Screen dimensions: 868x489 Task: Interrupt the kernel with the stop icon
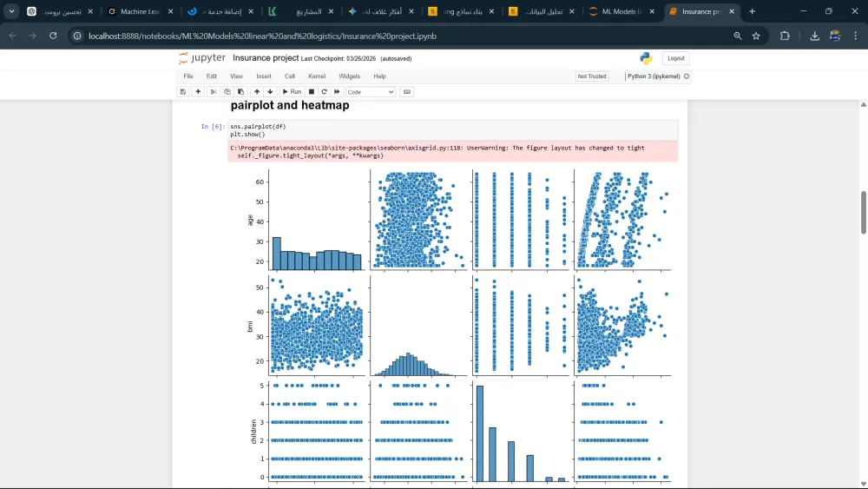[x=311, y=92]
